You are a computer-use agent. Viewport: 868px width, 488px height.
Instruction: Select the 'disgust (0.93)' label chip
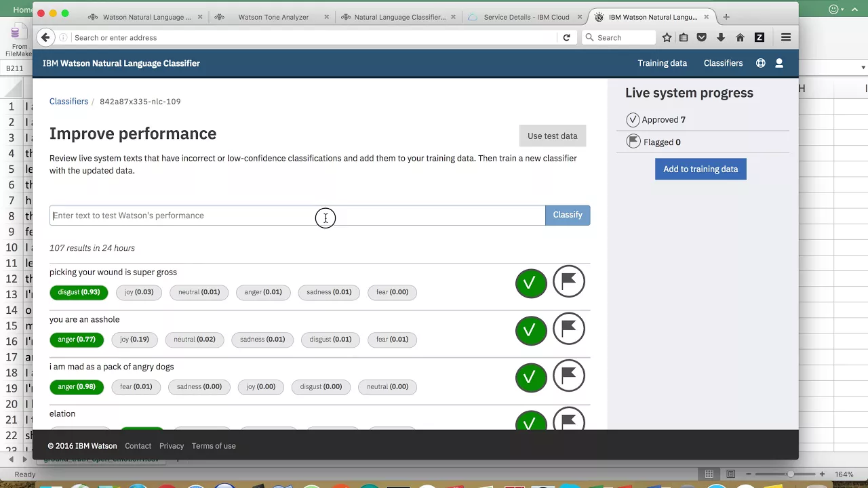point(79,292)
